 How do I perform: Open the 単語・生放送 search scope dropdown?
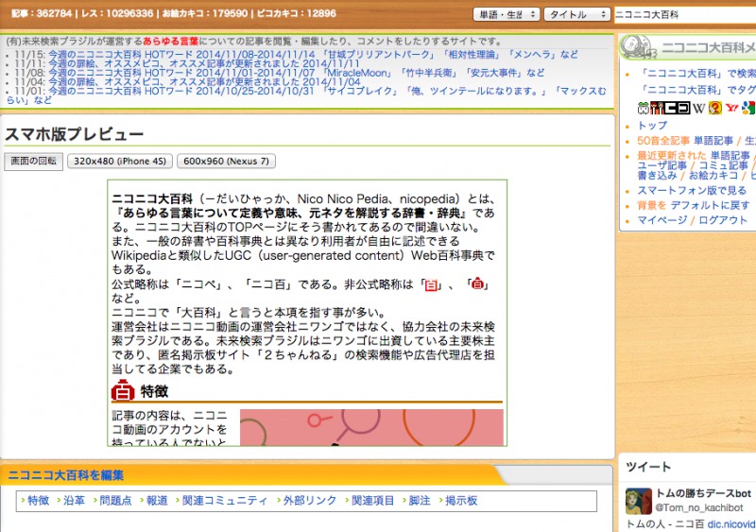pyautogui.click(x=507, y=14)
